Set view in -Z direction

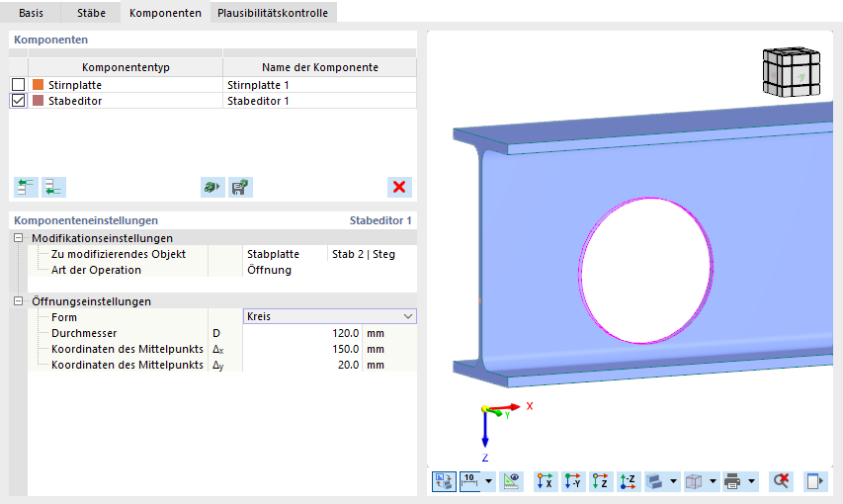[628, 481]
